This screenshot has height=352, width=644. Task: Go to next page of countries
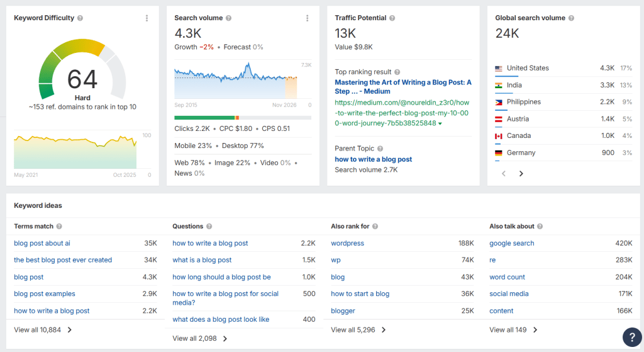tap(521, 174)
